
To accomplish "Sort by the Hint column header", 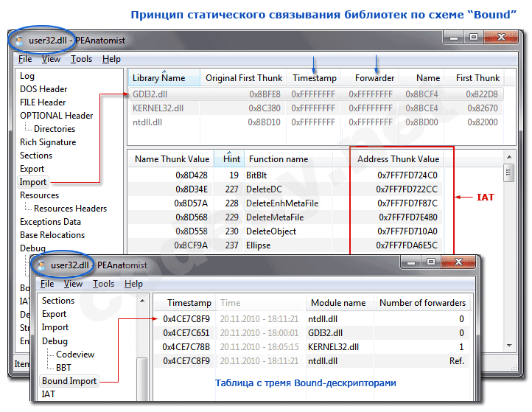I will point(231,158).
